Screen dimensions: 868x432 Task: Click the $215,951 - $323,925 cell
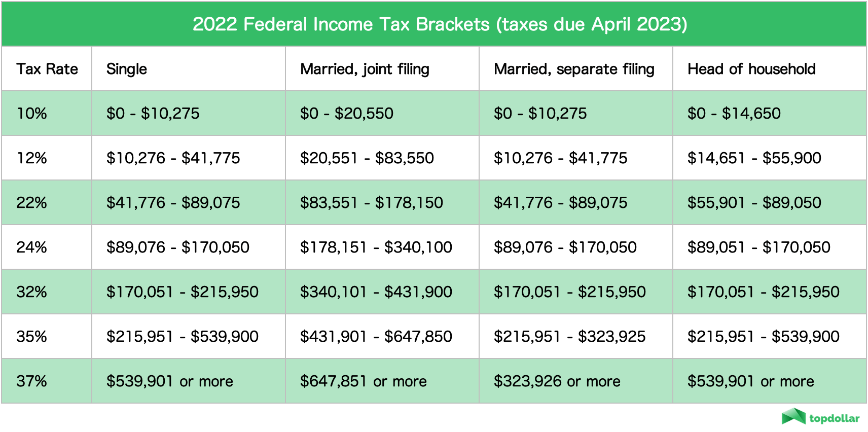569,337
